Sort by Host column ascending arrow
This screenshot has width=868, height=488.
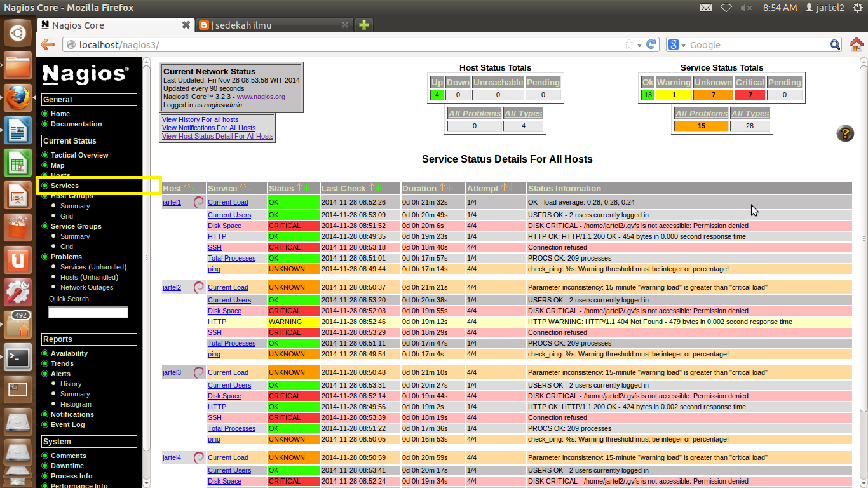tap(187, 187)
